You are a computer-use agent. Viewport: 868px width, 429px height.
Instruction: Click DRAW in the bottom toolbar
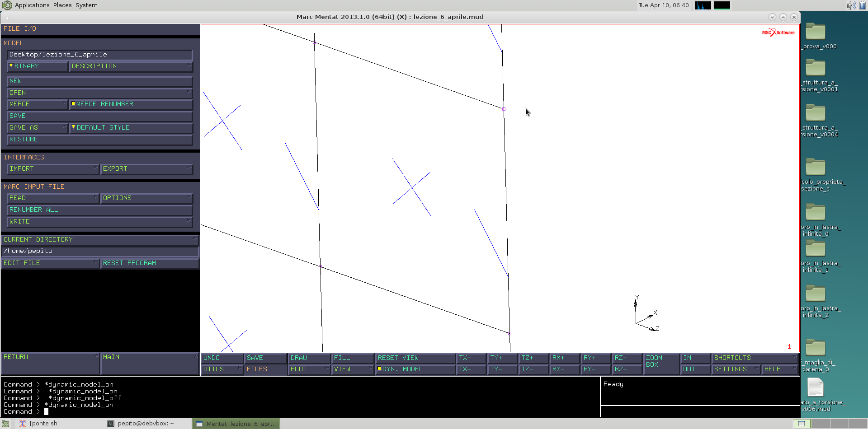click(309, 358)
